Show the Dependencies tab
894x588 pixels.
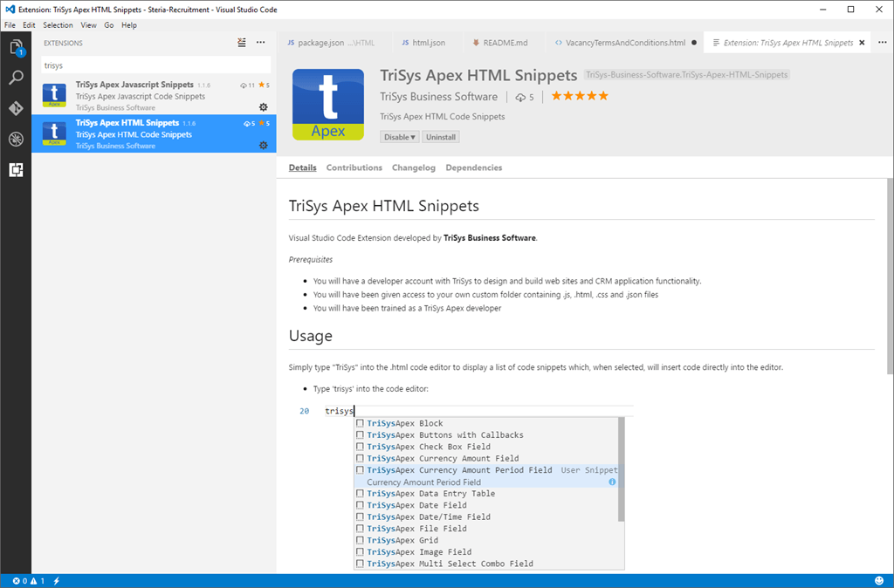pyautogui.click(x=474, y=168)
